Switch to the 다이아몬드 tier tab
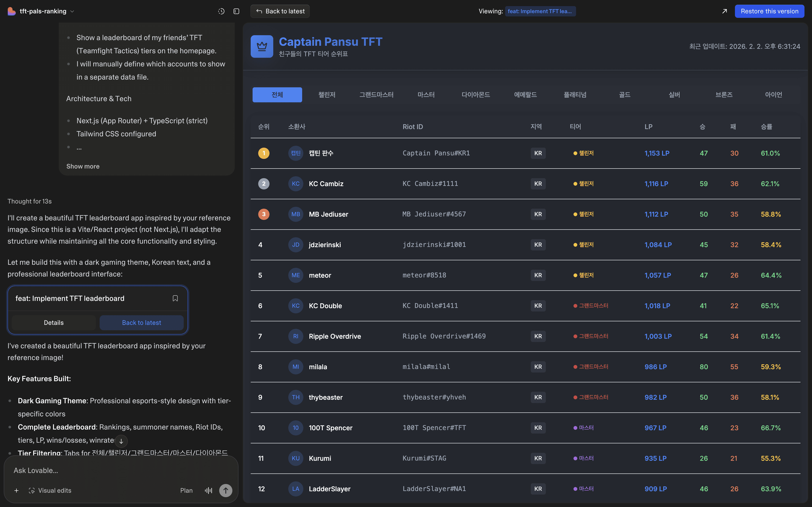The image size is (812, 507). coord(476,95)
